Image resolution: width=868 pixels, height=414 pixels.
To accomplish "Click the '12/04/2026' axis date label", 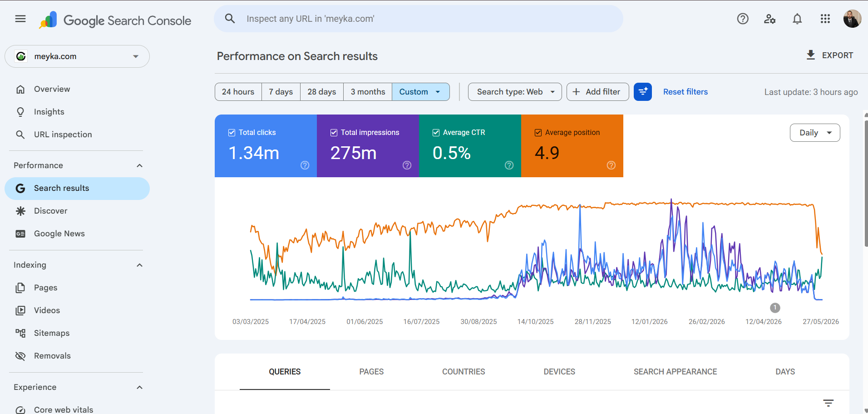I will tap(764, 322).
